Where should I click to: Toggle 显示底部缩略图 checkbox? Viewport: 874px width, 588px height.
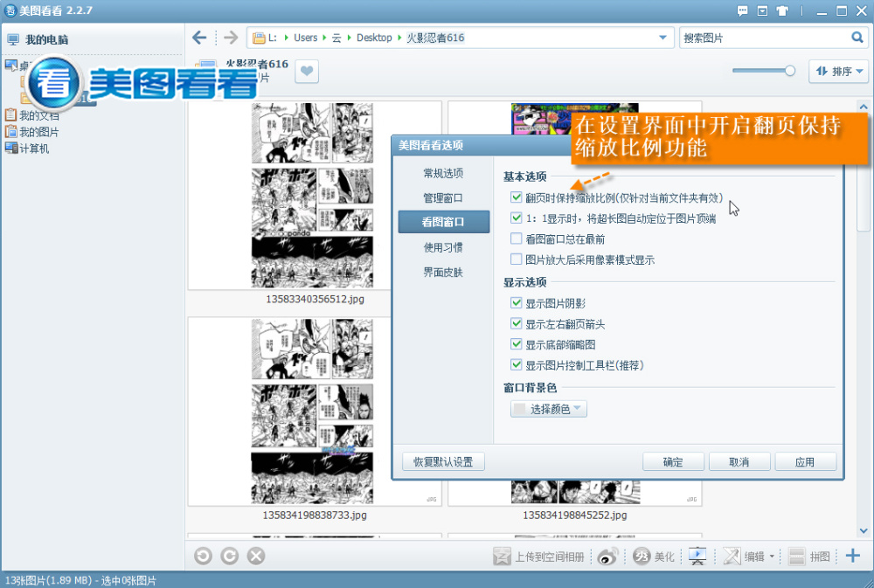click(x=517, y=344)
